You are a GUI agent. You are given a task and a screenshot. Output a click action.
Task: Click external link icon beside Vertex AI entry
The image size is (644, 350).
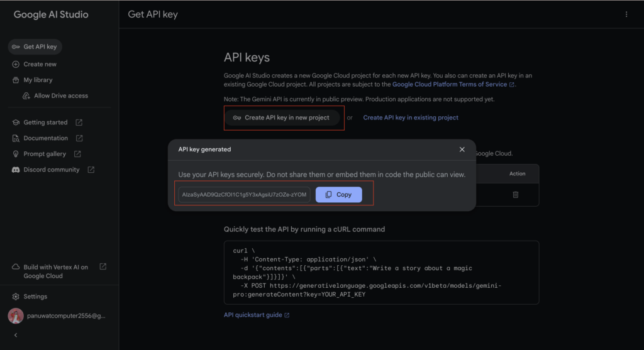tap(103, 266)
